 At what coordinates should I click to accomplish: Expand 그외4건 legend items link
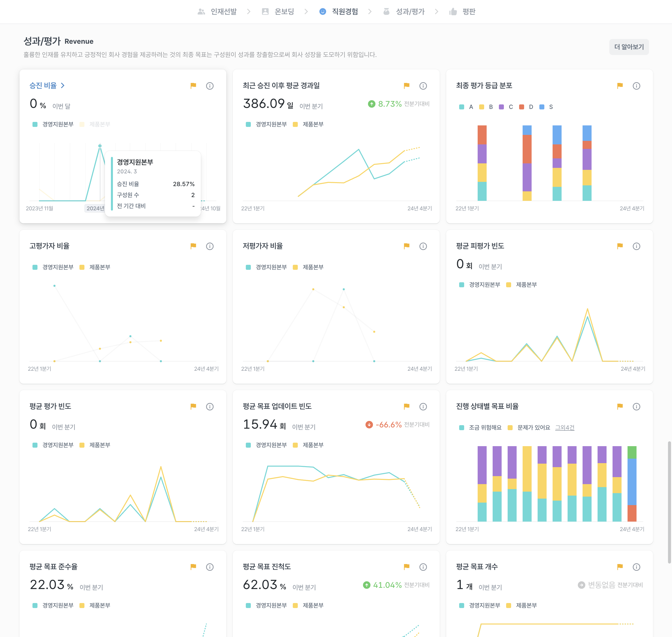[564, 427]
